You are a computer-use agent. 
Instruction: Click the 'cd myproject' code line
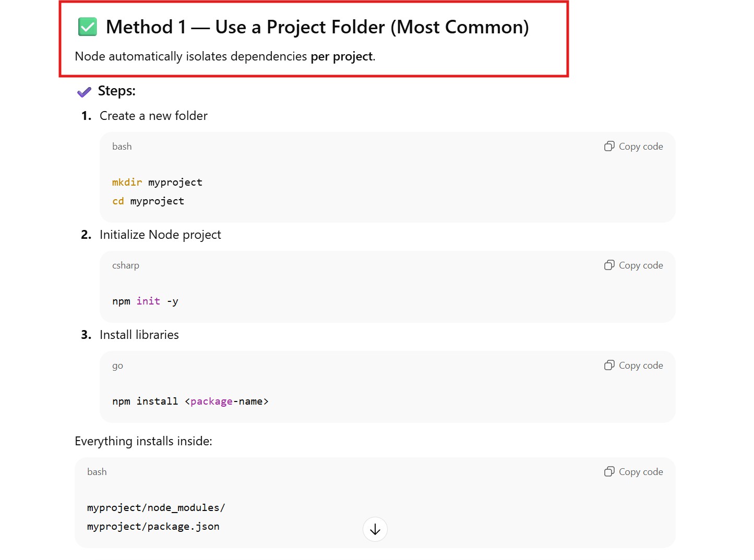[148, 201]
